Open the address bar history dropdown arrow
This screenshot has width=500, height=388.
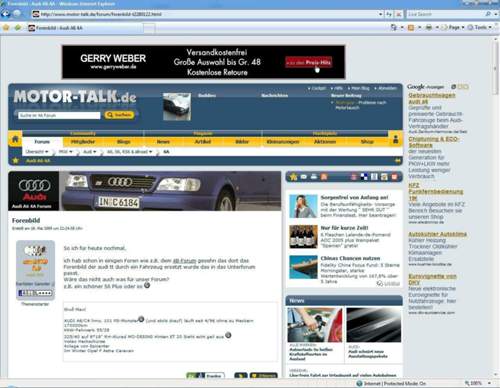coord(380,14)
